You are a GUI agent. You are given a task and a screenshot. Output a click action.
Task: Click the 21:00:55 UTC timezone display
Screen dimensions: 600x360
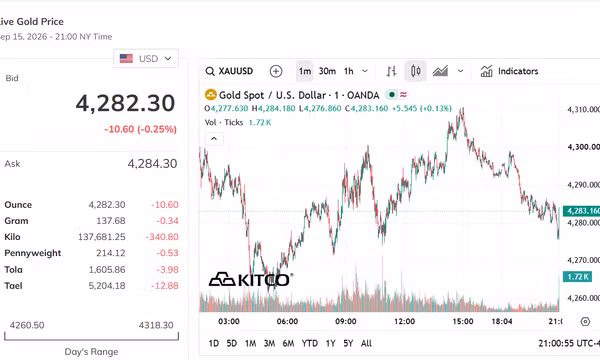(569, 343)
